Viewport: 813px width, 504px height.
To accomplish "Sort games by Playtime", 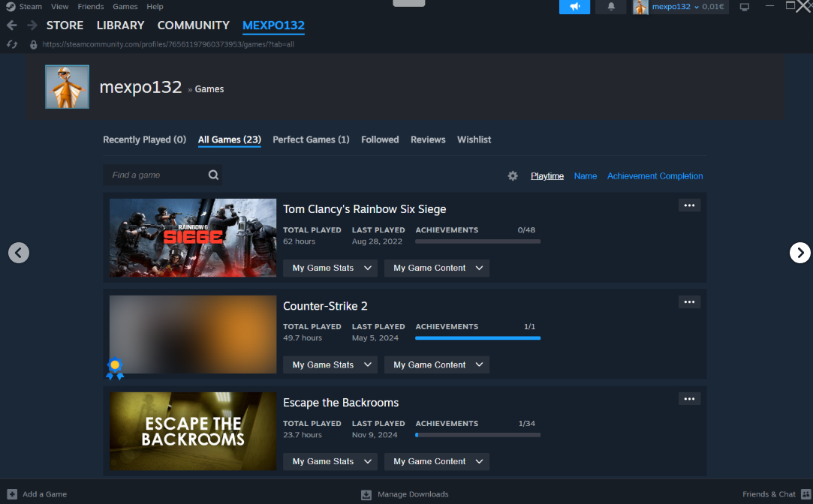I will (547, 176).
